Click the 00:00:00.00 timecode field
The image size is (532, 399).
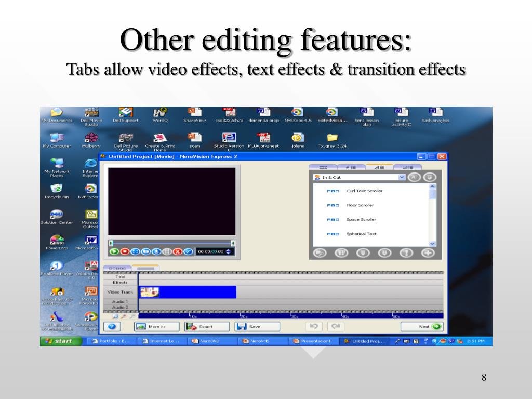[211, 251]
